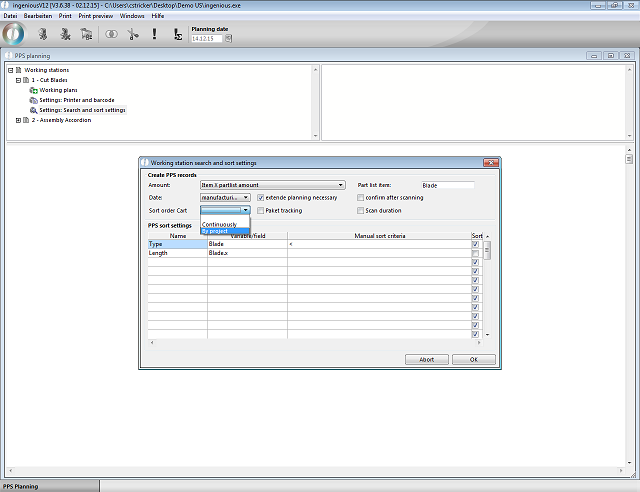This screenshot has height=492, width=640.
Task: Click the Abort button
Action: click(x=427, y=359)
